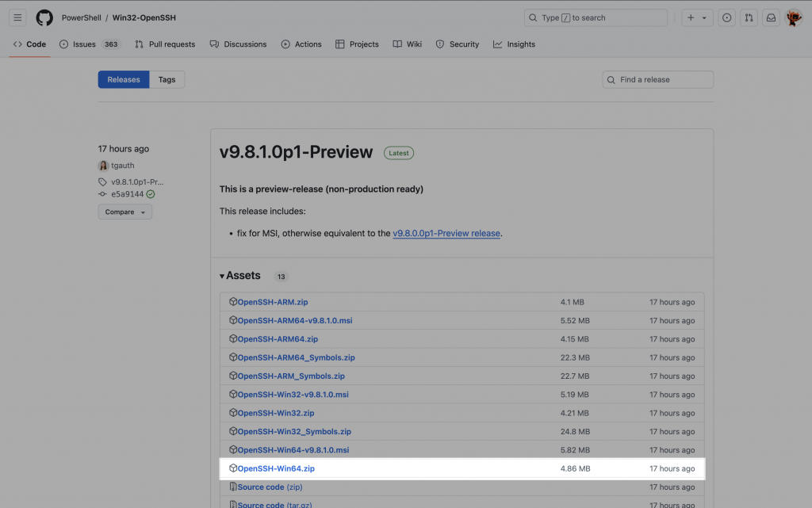This screenshot has height=508, width=812.
Task: Open the PowerShell owner link
Action: point(82,17)
